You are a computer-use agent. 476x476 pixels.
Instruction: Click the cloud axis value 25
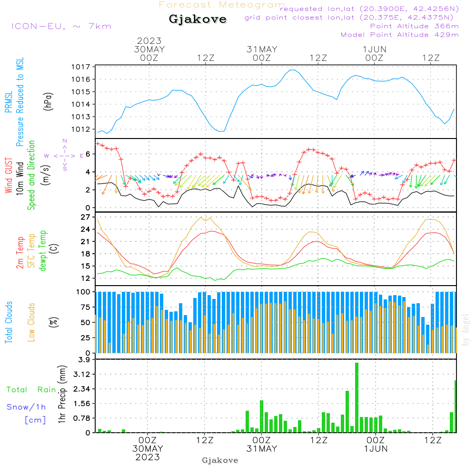pos(85,337)
